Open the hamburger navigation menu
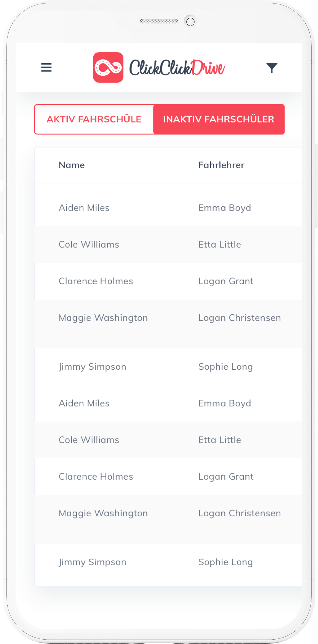The width and height of the screenshot is (318, 644). (46, 67)
